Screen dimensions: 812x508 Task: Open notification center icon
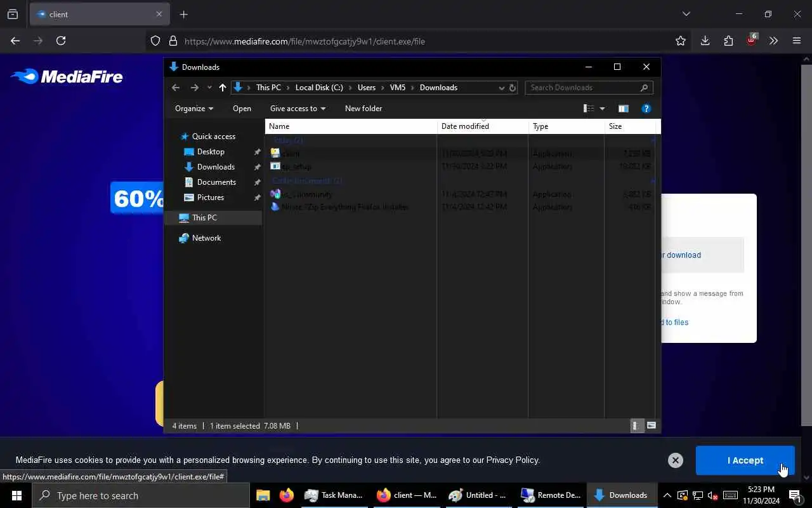point(795,495)
